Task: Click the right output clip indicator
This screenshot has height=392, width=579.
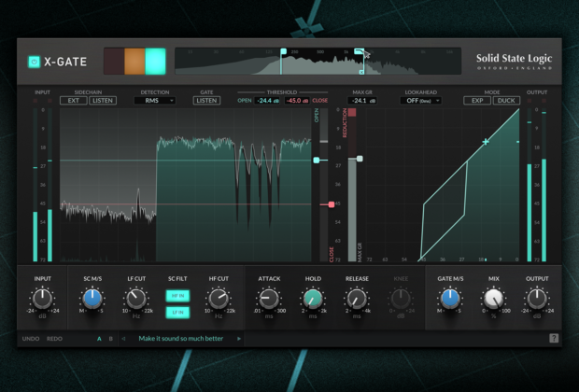Action: (544, 101)
